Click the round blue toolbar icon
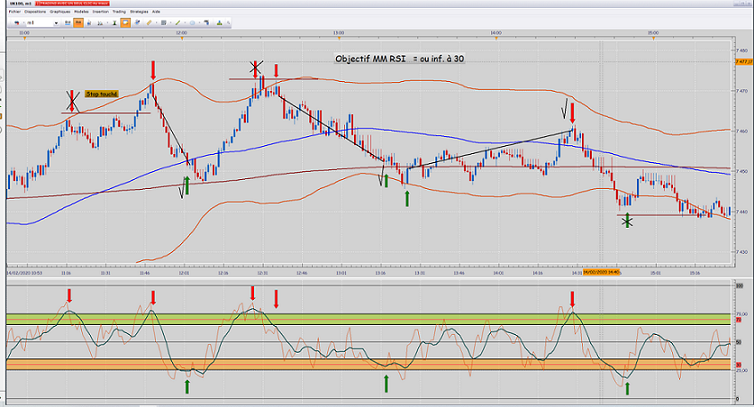 pos(192,23)
